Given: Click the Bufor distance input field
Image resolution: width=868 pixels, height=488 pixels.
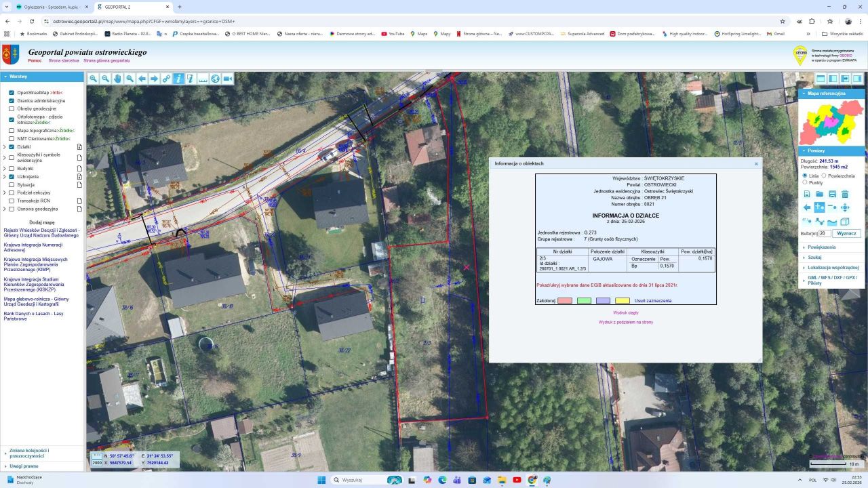Looking at the screenshot, I should pyautogui.click(x=825, y=233).
